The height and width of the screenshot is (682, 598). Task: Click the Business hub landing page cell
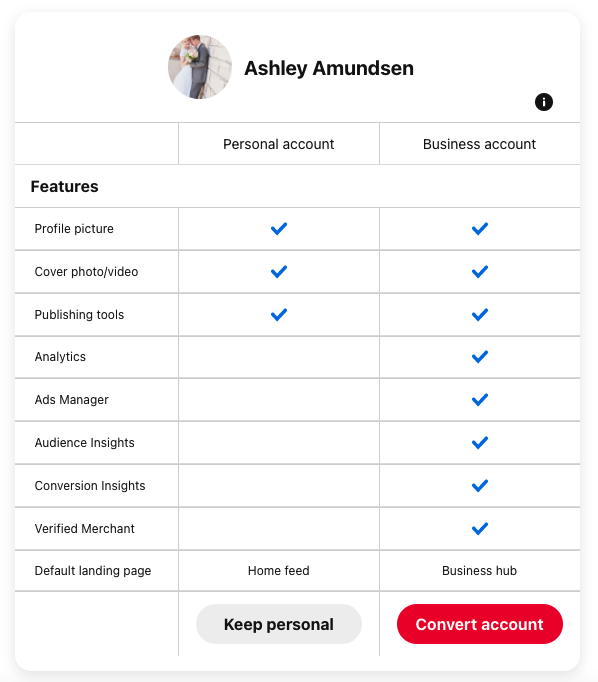479,571
